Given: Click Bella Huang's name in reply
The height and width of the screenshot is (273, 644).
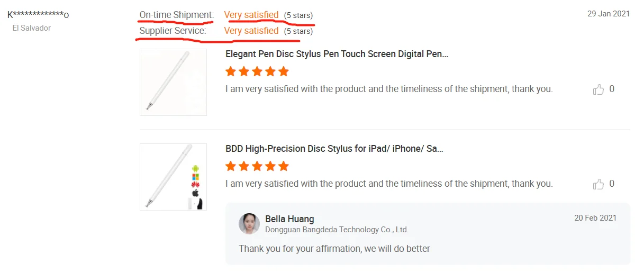Looking at the screenshot, I should pos(289,219).
